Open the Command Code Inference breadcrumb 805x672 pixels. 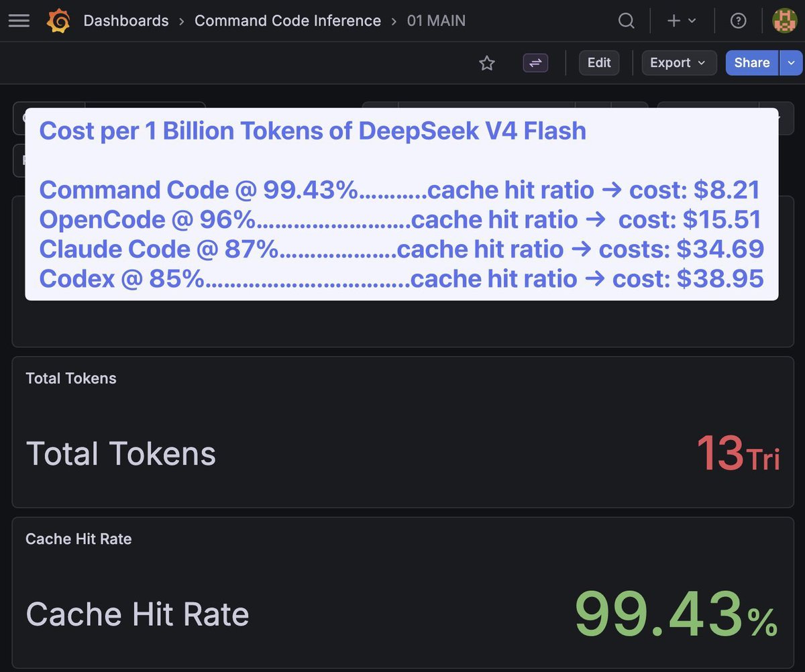point(287,21)
